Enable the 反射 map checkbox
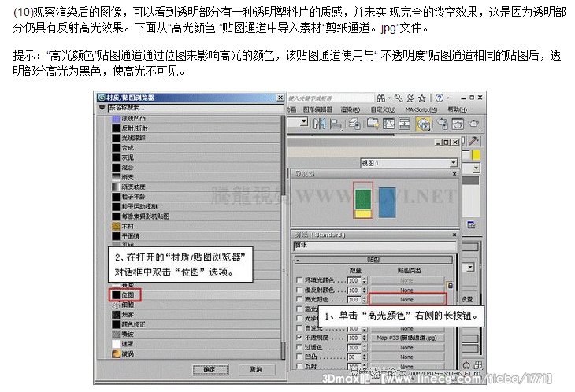This screenshot has width=575, height=392. pos(299,366)
